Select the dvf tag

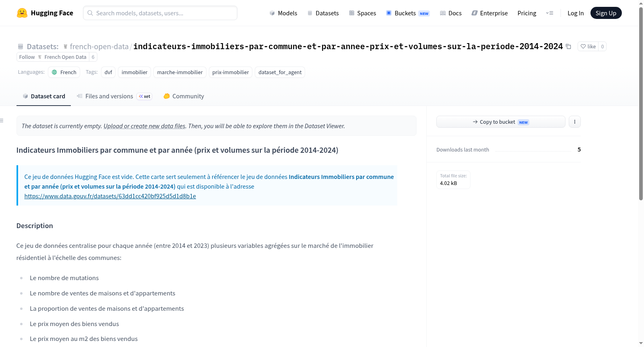coord(108,72)
